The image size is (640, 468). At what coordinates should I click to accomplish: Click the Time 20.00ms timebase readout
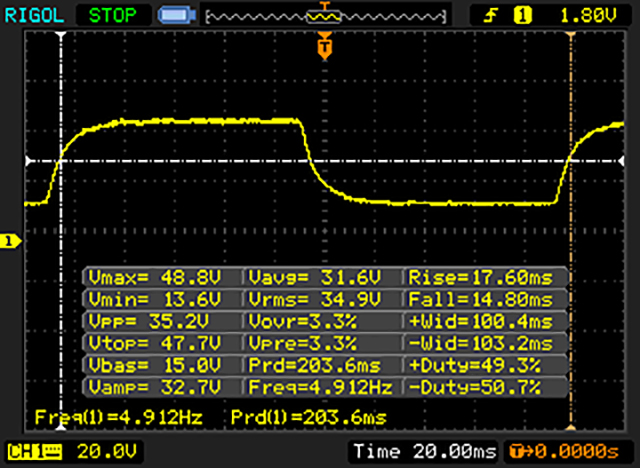pyautogui.click(x=425, y=452)
